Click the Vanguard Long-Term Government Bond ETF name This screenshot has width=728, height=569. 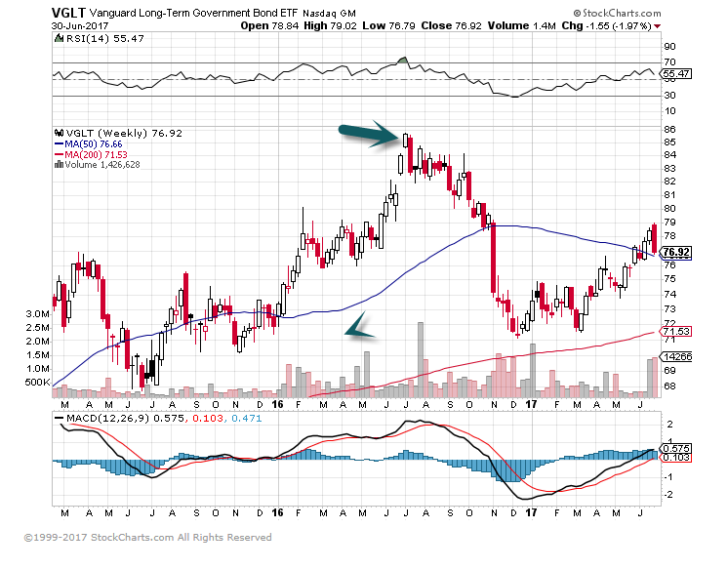point(193,13)
